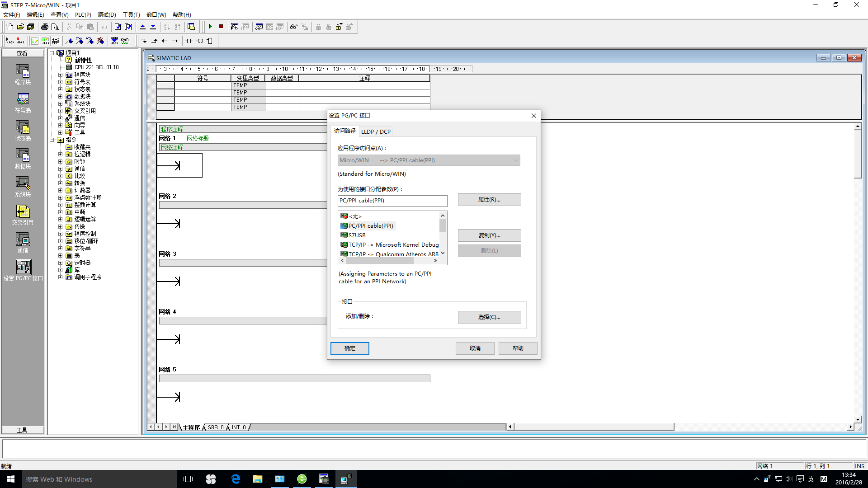Screen dimensions: 868x488
Task: Insert a contact using the toolbar icon
Action: (189, 41)
